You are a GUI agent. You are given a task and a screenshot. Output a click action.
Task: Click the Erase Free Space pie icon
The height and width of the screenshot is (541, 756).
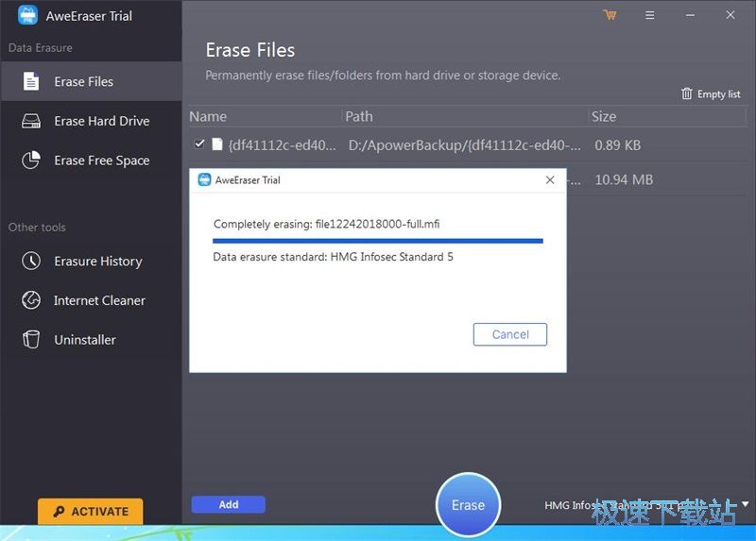(31, 160)
